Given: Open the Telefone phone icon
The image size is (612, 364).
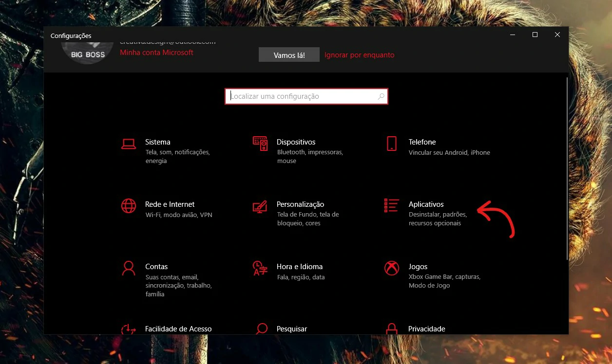Looking at the screenshot, I should [392, 144].
